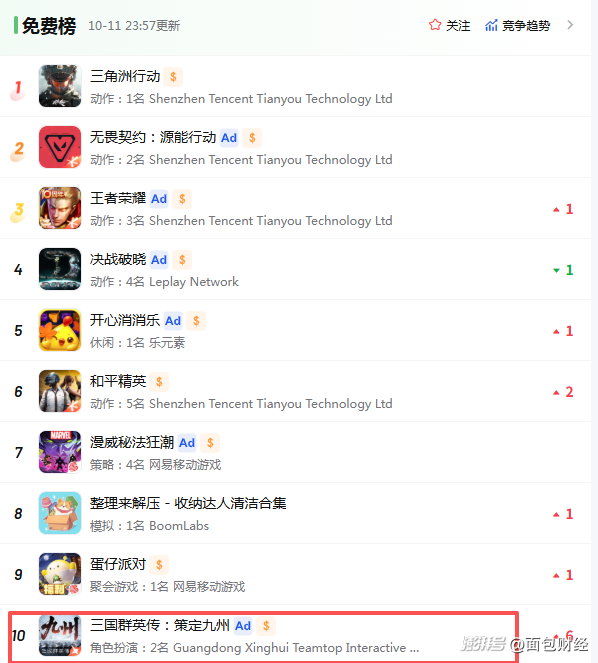
Task: Select the 王者荣耀 game icon
Action: point(60,208)
